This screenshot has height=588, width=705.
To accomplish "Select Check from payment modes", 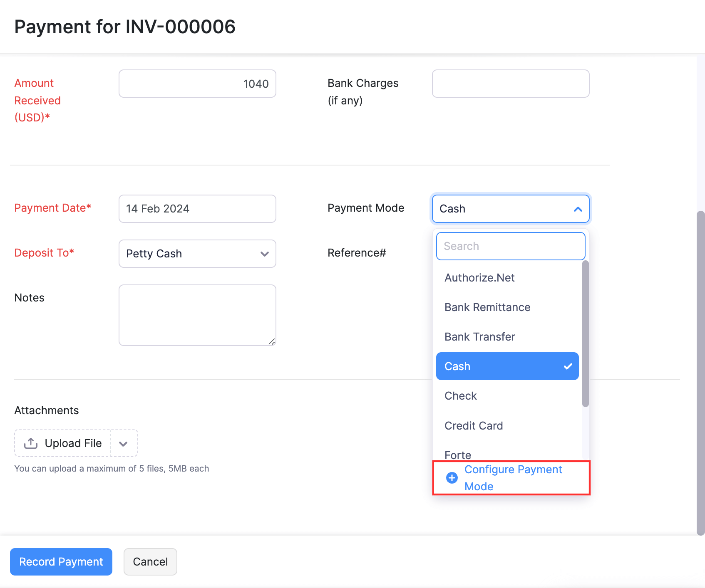I will (460, 395).
